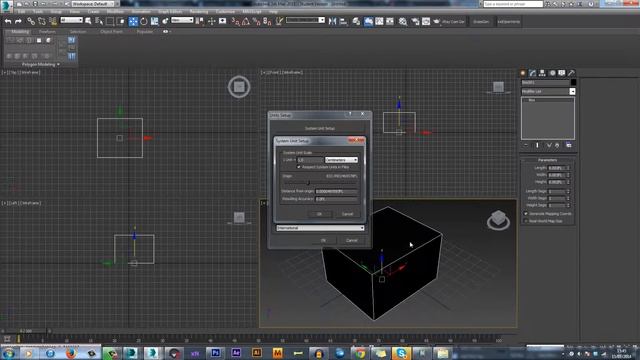Open the selection filter dropdown in toolbar
Image resolution: width=640 pixels, height=360 pixels.
(71, 20)
